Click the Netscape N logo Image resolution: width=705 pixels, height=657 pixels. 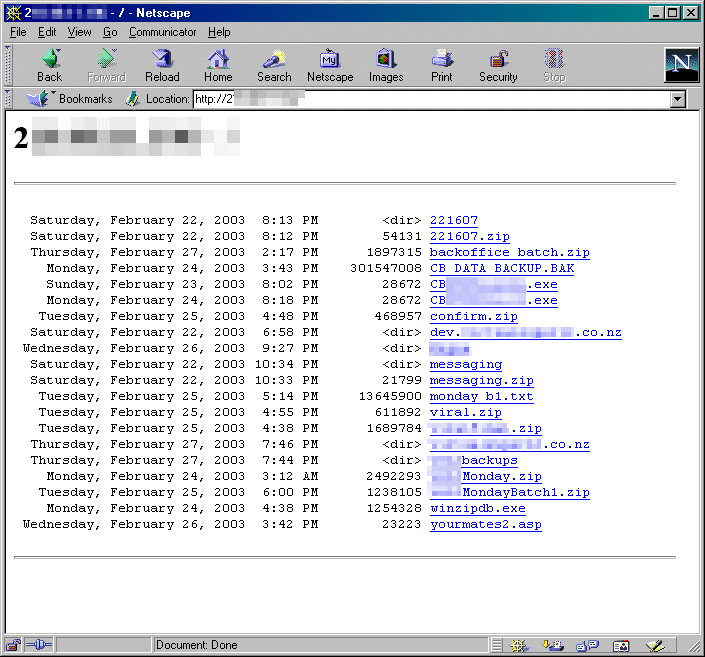(x=681, y=65)
